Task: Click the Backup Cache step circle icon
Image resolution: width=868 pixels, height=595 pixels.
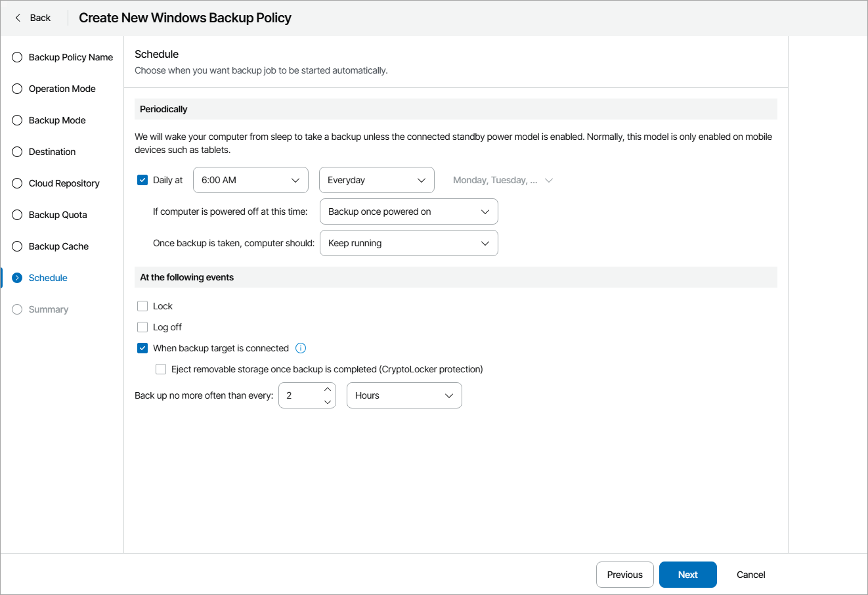Action: [17, 246]
